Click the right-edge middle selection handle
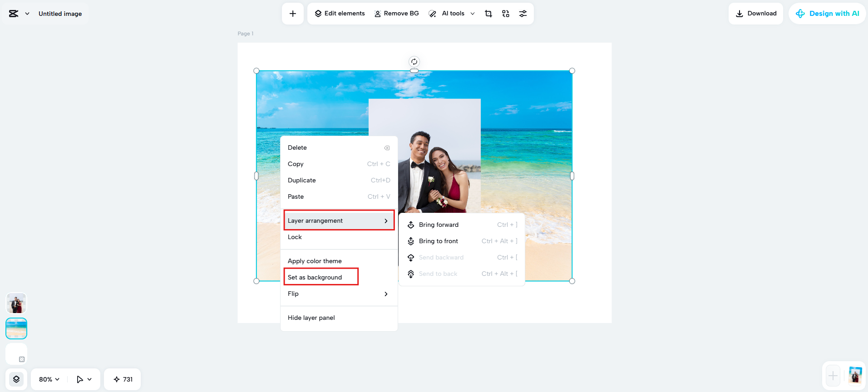The image size is (868, 392). tap(572, 176)
